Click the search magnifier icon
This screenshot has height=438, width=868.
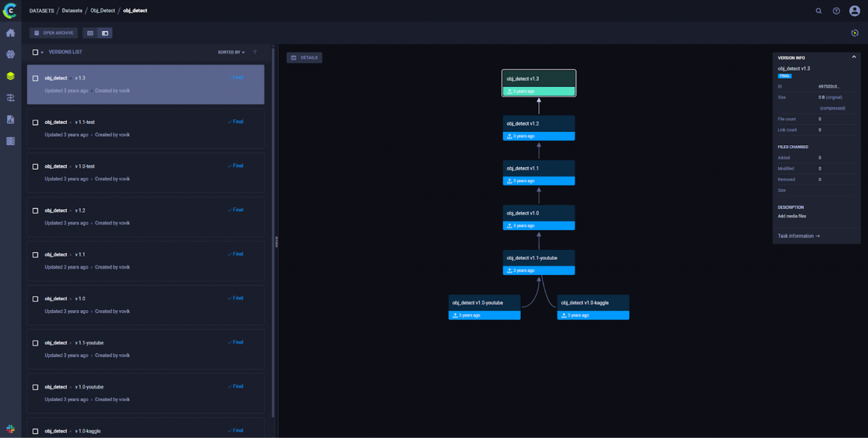(x=818, y=11)
